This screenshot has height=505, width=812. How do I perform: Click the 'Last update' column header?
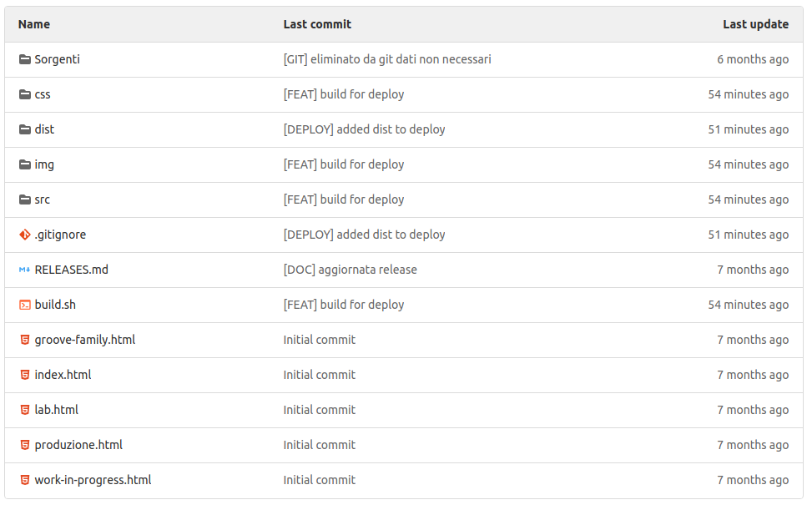(x=755, y=24)
